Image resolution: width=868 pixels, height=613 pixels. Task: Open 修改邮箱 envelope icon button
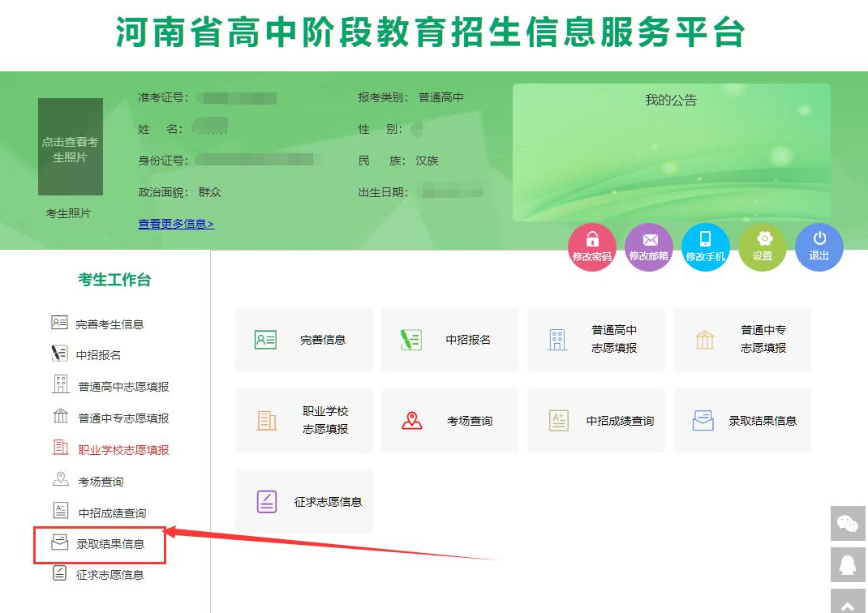649,246
